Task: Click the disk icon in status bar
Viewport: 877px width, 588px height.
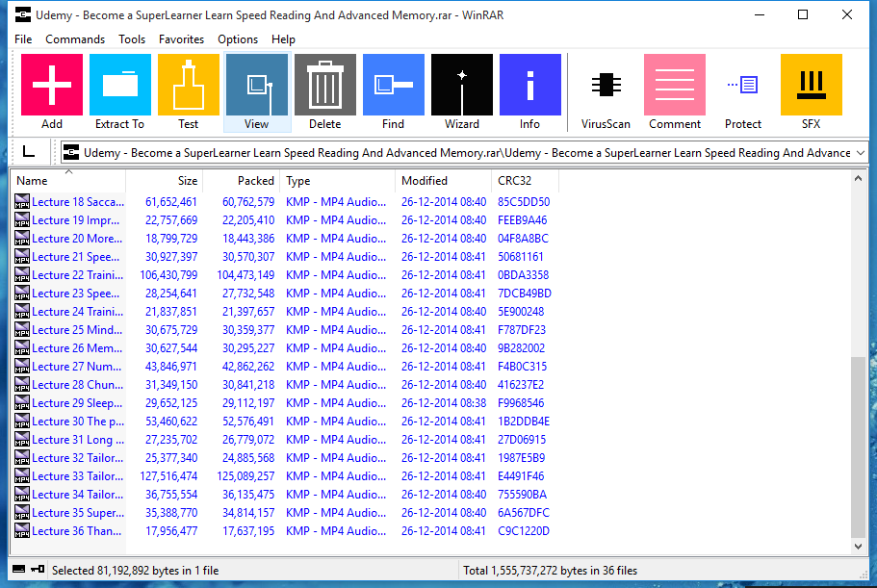Action: tap(18, 570)
